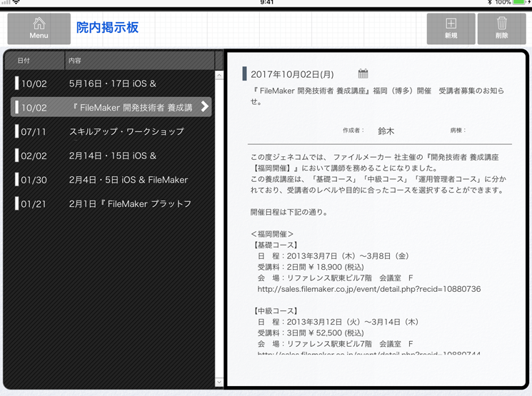Tap the battery indicator in status bar
This screenshot has width=532, height=396.
coord(521,3)
